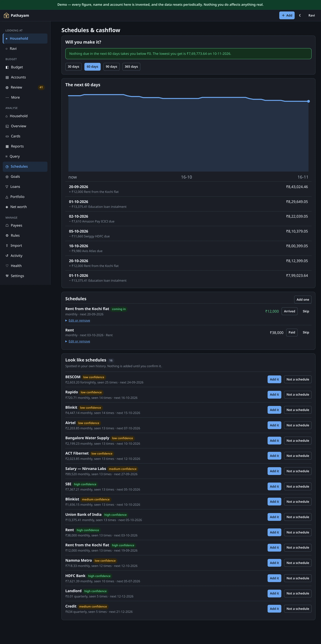Click the Pathayam home logo icon

pos(7,15)
